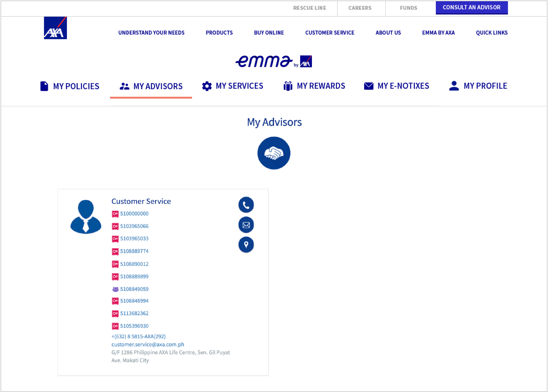Open the My Policies tab
548x392 pixels.
pos(70,86)
